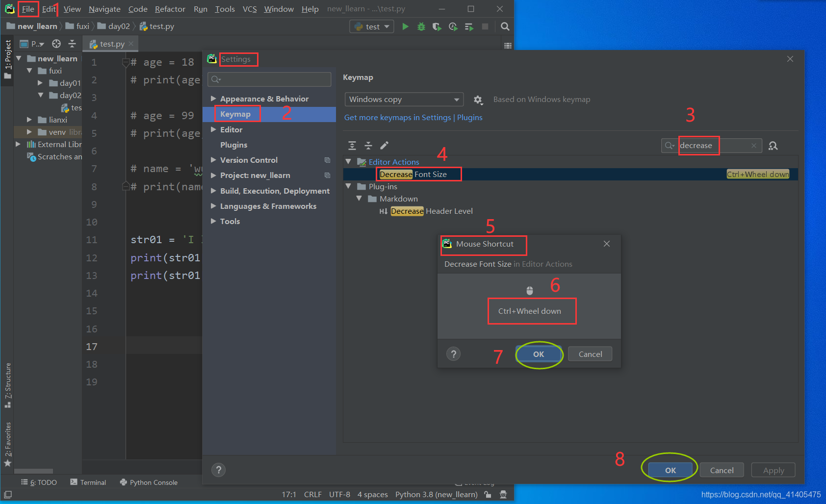Open the test run configuration dropdown
This screenshot has height=504, width=826.
pyautogui.click(x=372, y=26)
